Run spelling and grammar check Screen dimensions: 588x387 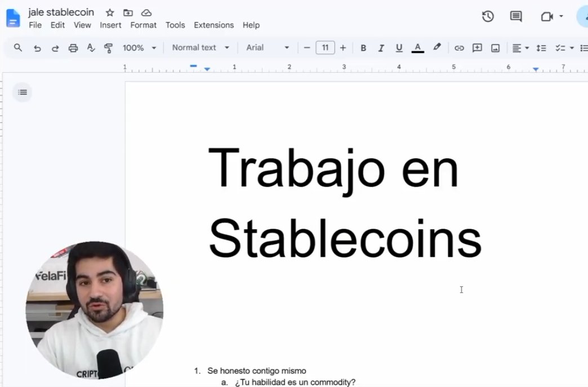coord(91,48)
